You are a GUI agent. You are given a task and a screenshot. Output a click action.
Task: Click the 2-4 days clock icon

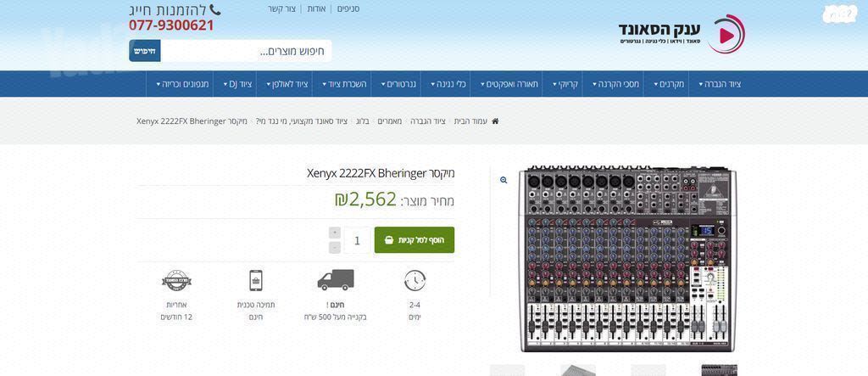coord(415,281)
